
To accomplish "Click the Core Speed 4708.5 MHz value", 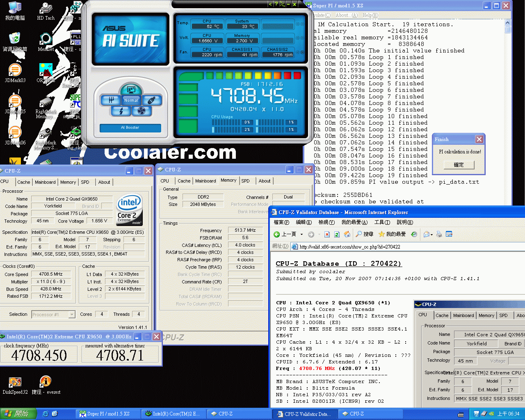I will (x=51, y=274).
